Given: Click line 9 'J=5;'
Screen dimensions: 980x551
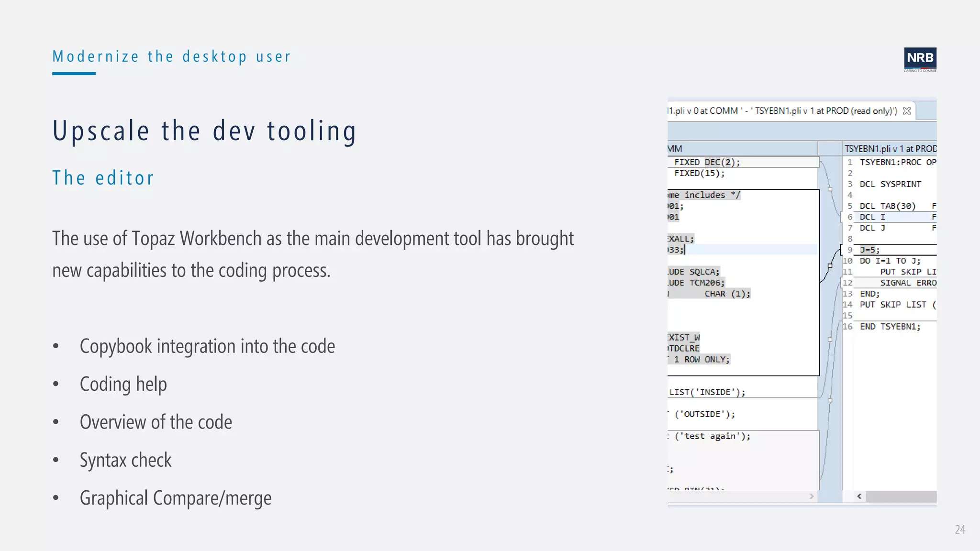Looking at the screenshot, I should click(x=869, y=250).
